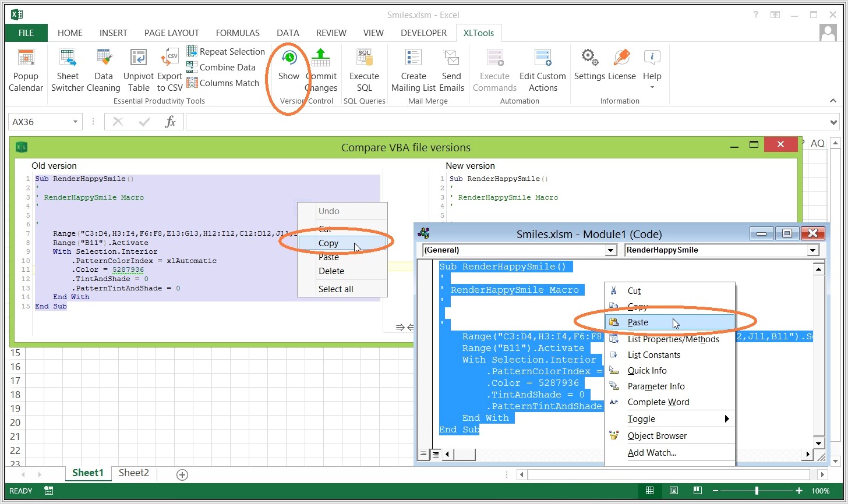Select the XLTools ribbon tab
Viewport: 848px width, 504px height.
478,33
